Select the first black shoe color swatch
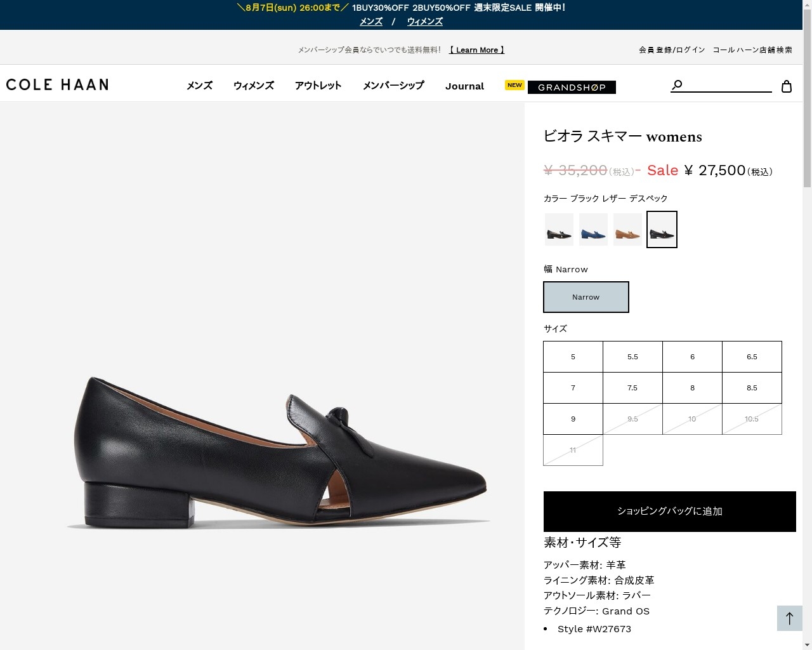Viewport: 812px width, 650px height. pos(559,229)
